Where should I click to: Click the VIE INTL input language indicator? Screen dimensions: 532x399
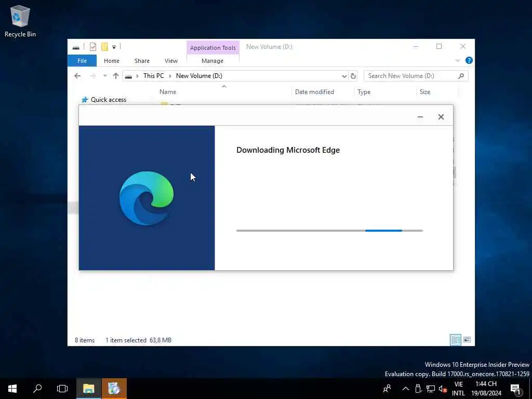458,389
